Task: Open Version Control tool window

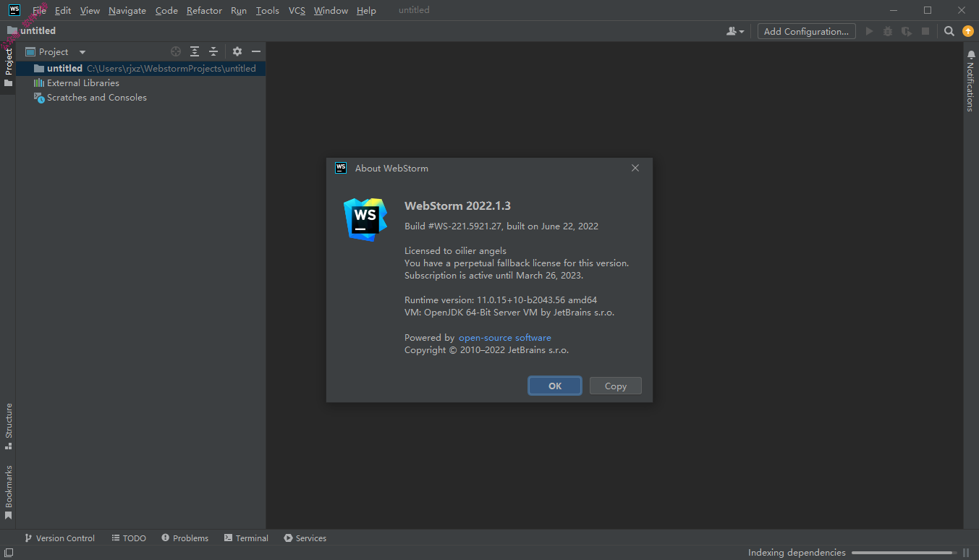Action: [59, 538]
